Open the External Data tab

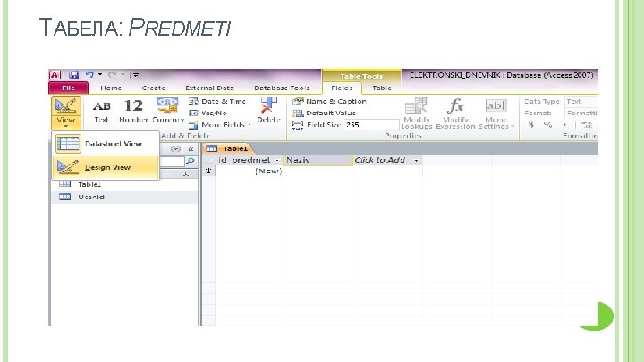pyautogui.click(x=209, y=88)
